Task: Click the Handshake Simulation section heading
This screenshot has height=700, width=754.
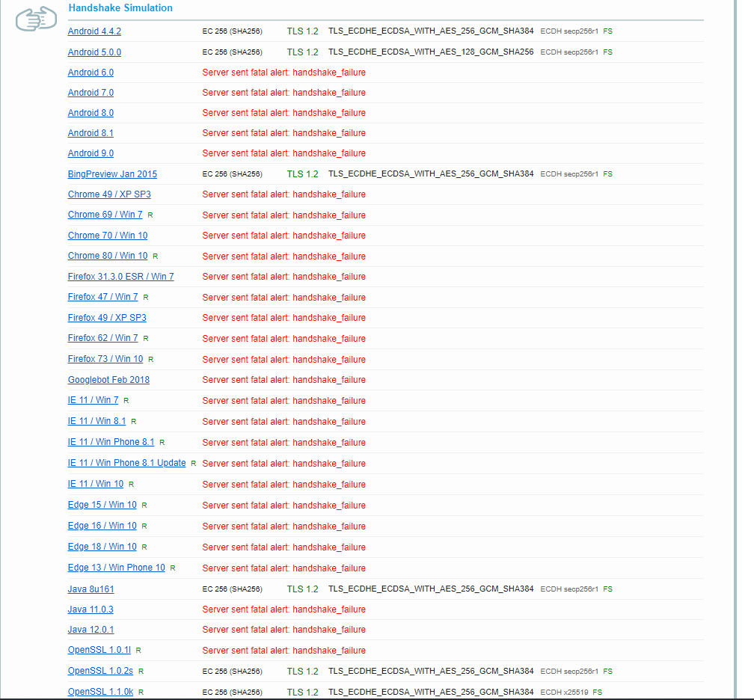Action: click(x=120, y=7)
